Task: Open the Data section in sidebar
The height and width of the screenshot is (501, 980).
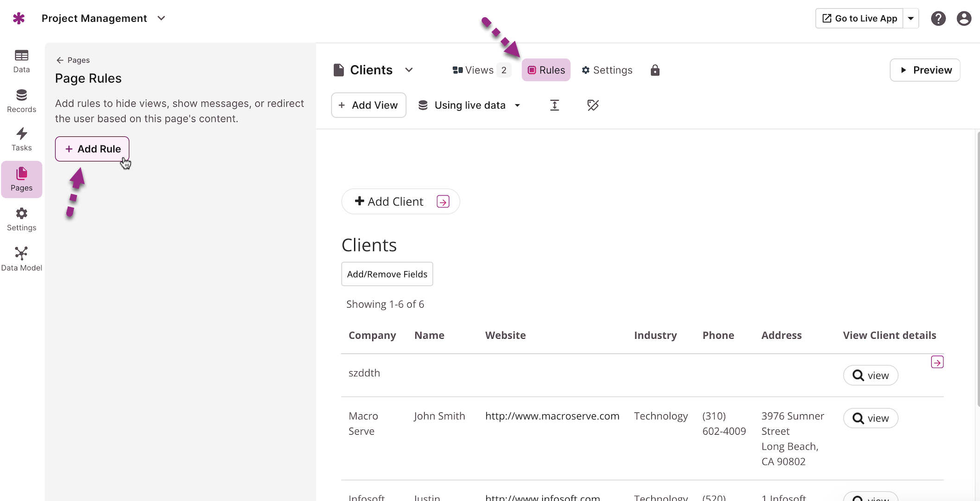Action: coord(21,61)
